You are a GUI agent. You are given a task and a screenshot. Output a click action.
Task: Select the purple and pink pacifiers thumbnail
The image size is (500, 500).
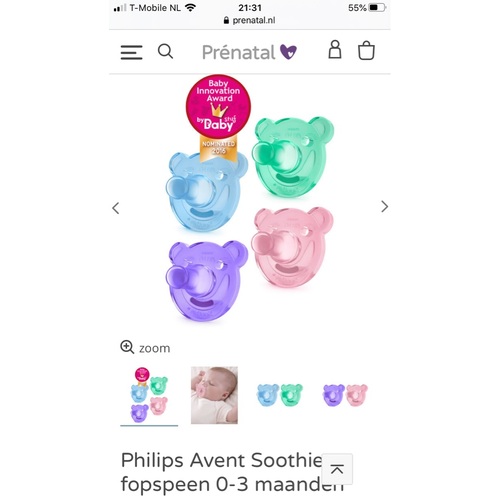click(345, 395)
